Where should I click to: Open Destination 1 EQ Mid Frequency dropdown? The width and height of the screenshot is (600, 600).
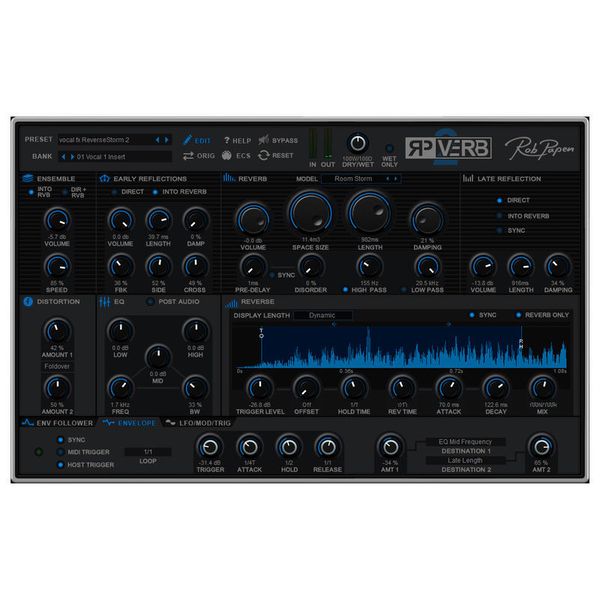465,442
